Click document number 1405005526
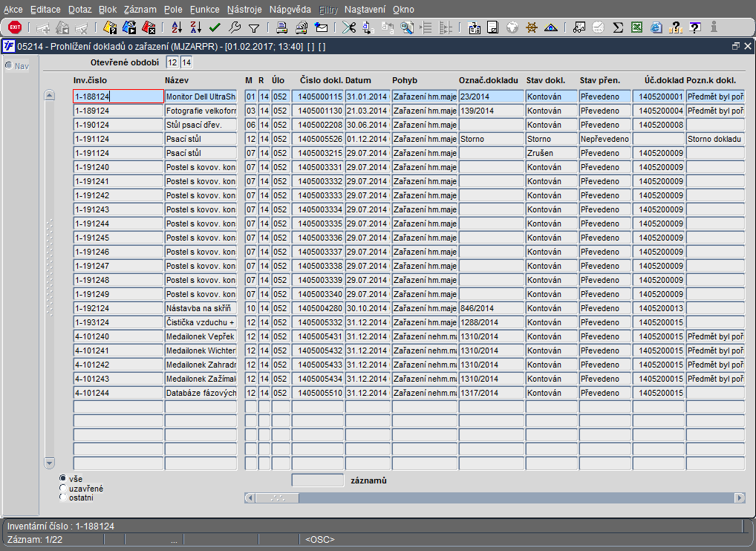The width and height of the screenshot is (756, 551). (x=318, y=139)
